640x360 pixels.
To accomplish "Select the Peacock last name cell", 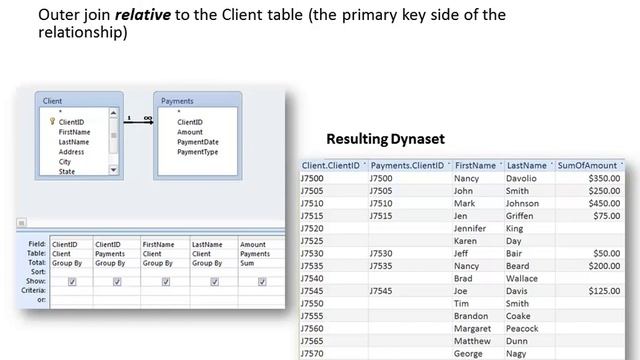I will (529, 329).
